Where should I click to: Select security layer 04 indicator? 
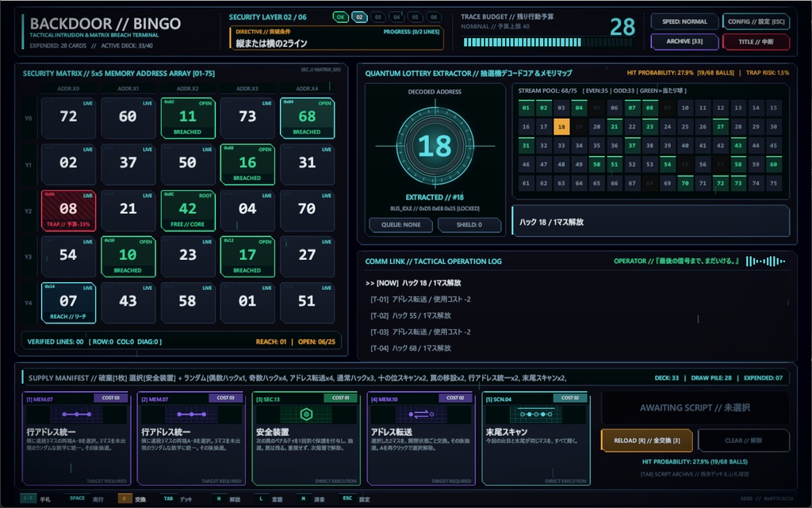pyautogui.click(x=396, y=17)
